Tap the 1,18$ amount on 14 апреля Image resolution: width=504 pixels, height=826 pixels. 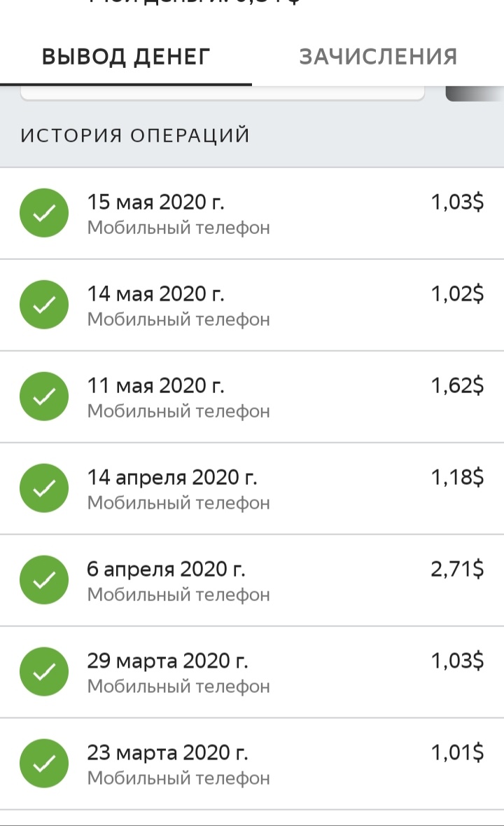[457, 477]
